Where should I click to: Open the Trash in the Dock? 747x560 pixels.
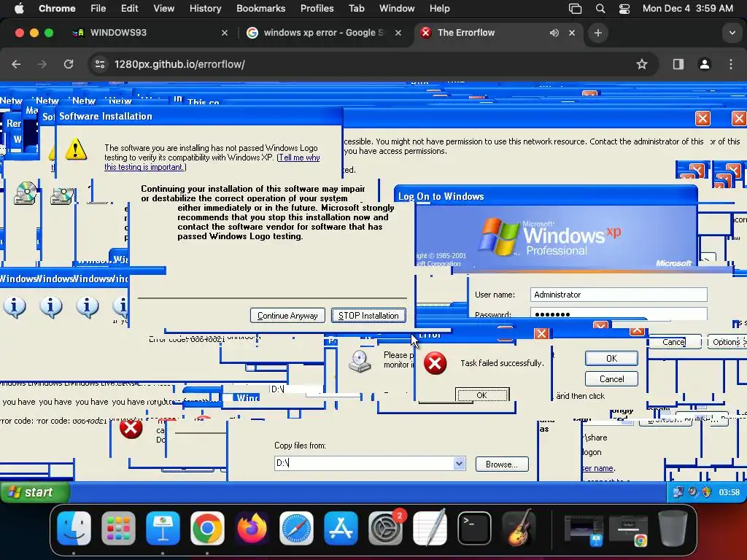[x=672, y=528]
